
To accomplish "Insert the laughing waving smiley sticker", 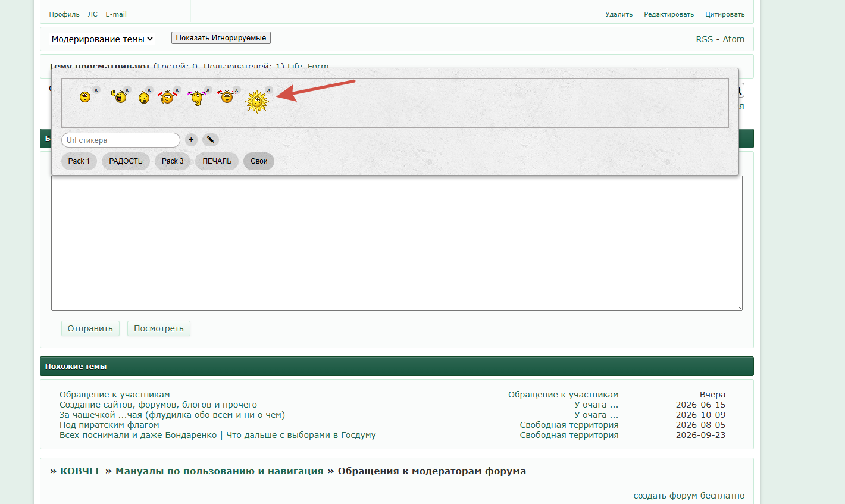I will [x=120, y=96].
